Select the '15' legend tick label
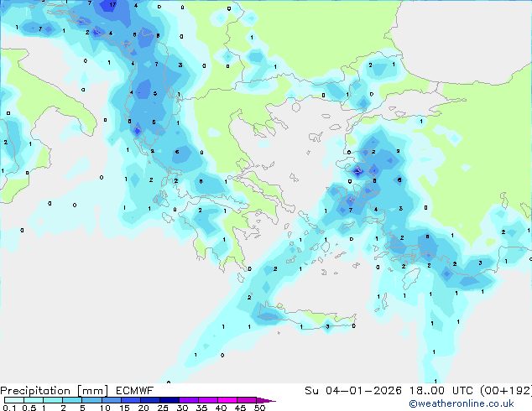 124,408
